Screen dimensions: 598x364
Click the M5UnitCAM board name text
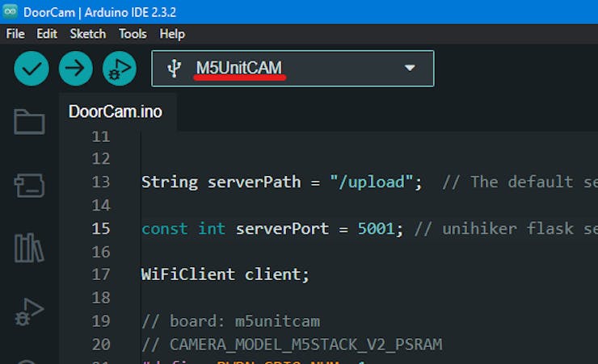[238, 68]
